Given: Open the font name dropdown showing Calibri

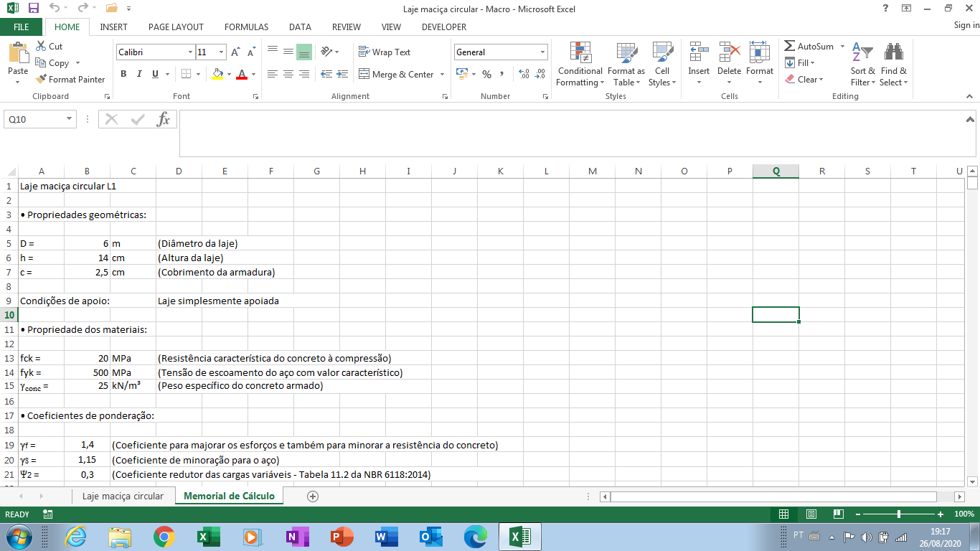Looking at the screenshot, I should pos(191,52).
